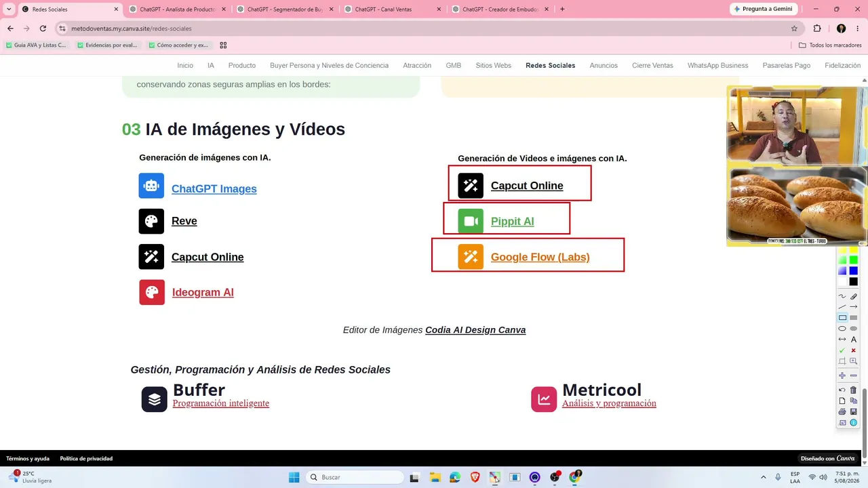Choose the straight line drawing tool
Screen dimensions: 868x488
(842, 307)
